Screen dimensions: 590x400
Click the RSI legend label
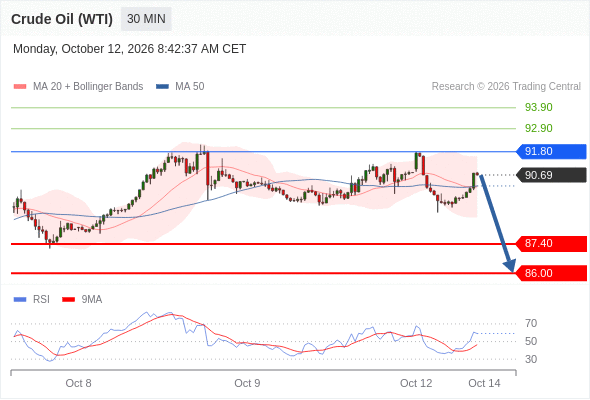(x=41, y=300)
